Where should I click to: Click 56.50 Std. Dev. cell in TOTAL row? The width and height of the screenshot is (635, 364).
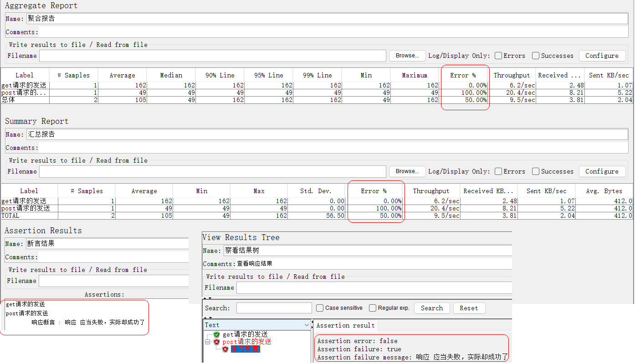tap(316, 215)
